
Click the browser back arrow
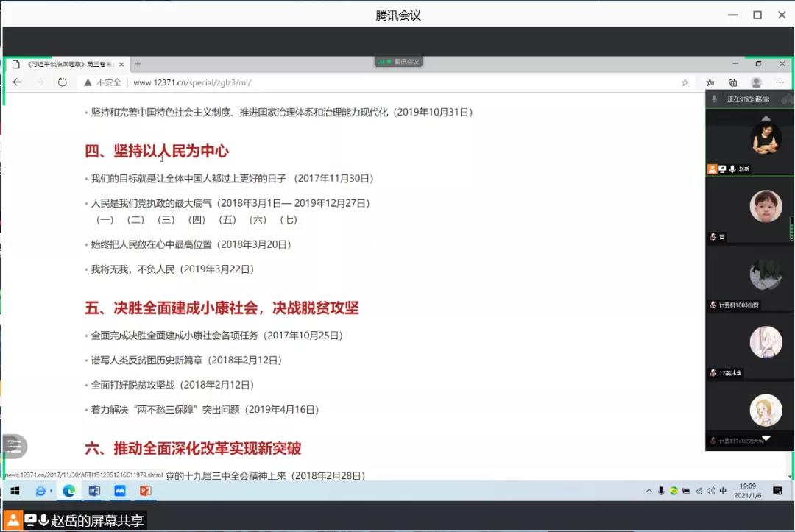[18, 82]
